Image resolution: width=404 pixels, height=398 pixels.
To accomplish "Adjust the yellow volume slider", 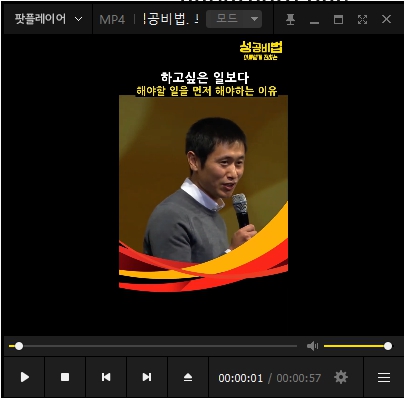I will [357, 346].
